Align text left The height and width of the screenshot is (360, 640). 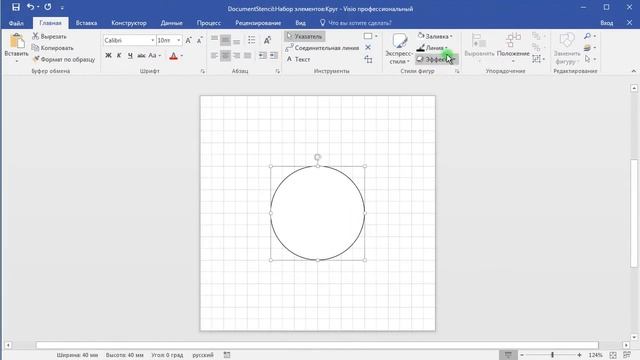tap(214, 56)
